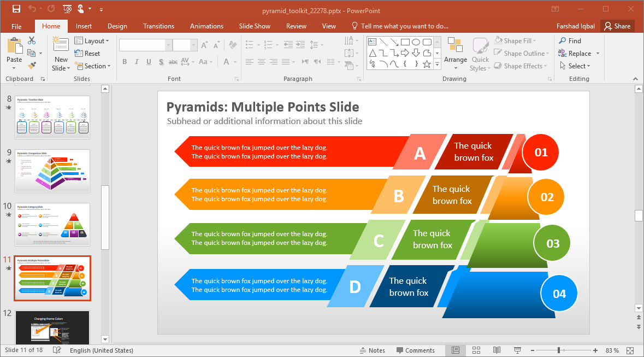The image size is (644, 357).
Task: Click the Save icon in title bar
Action: point(16,9)
